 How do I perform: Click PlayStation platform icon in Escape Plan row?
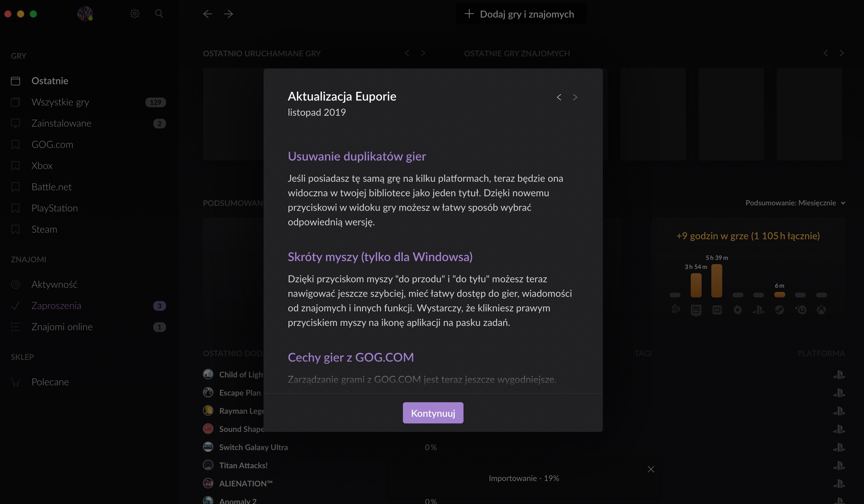[839, 393]
